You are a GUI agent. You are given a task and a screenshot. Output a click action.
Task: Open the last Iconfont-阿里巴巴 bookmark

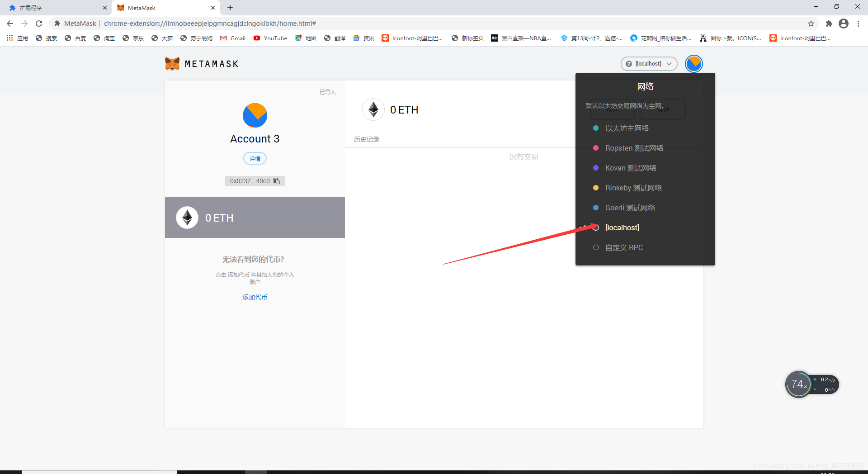800,38
